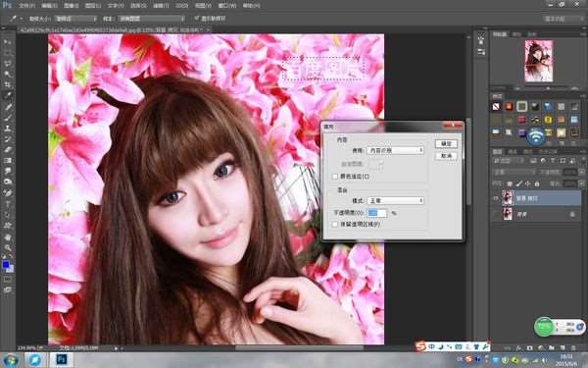Select the Eraser tool in the toolbox
The width and height of the screenshot is (588, 368).
pos(7,149)
